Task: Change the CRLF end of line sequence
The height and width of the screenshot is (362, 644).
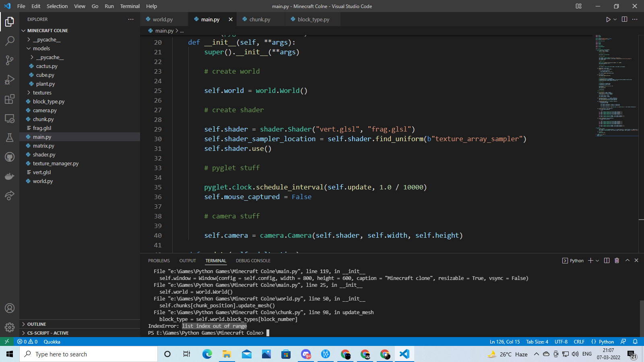Action: [x=579, y=341]
